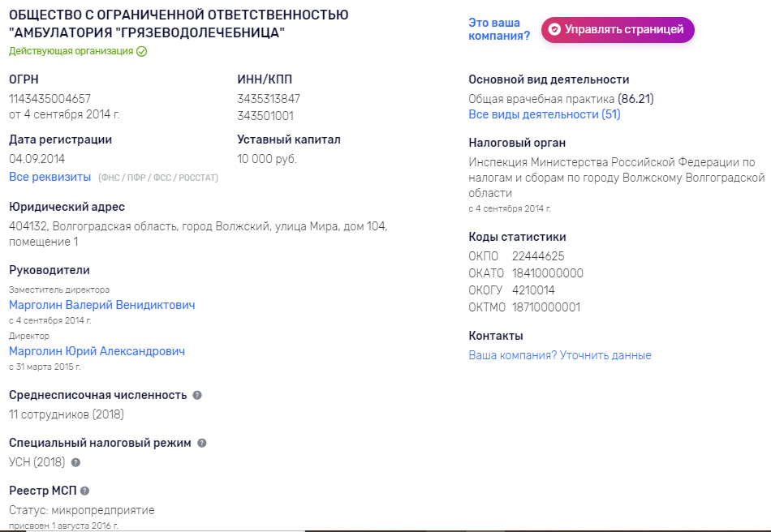The height and width of the screenshot is (532, 771).
Task: Click question mark icon beside УСН (2018)
Action: (75, 462)
